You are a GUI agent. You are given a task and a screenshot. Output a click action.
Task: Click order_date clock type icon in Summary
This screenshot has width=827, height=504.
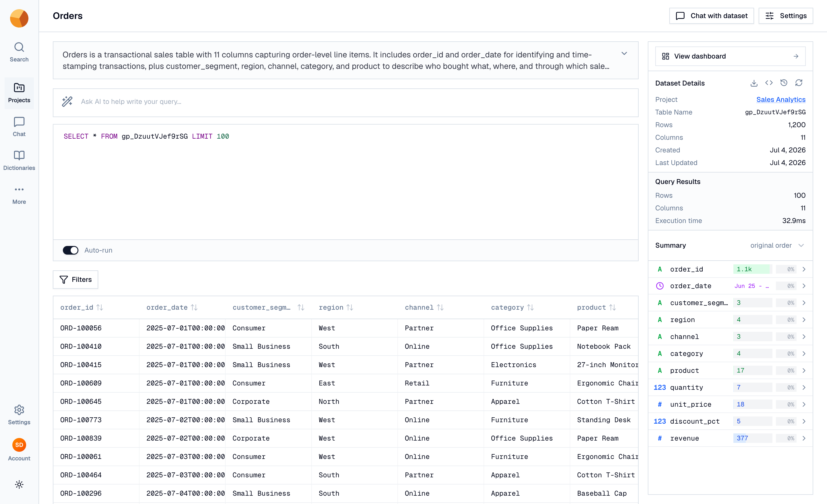point(660,286)
